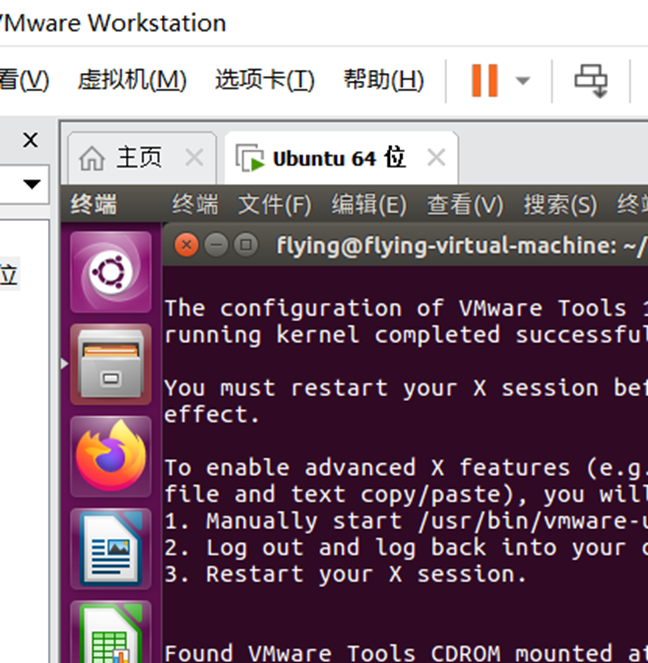
Task: Launch Firefox from the Ubuntu launcher
Action: (x=111, y=457)
